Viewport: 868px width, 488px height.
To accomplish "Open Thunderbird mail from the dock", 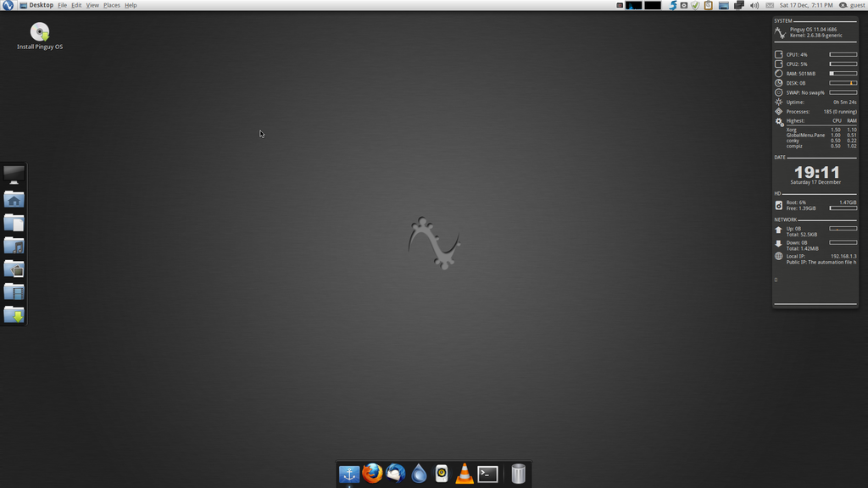I will pyautogui.click(x=396, y=474).
